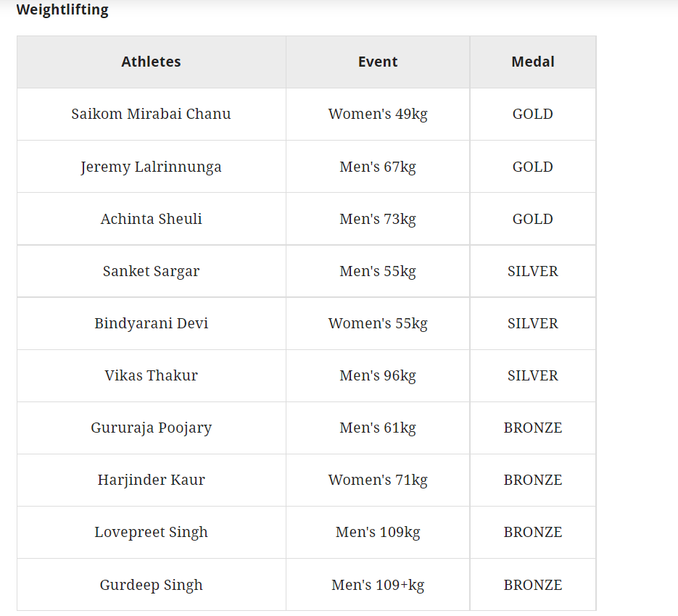Viewport: 678px width, 616px height.
Task: Click the Athletes column header
Action: point(151,62)
